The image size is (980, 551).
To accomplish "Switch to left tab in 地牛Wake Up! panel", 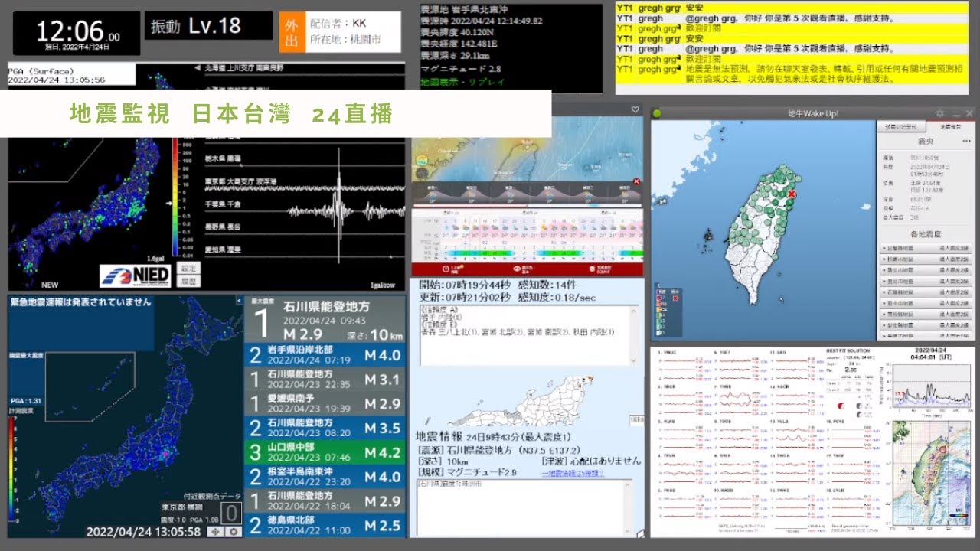I will pyautogui.click(x=901, y=126).
